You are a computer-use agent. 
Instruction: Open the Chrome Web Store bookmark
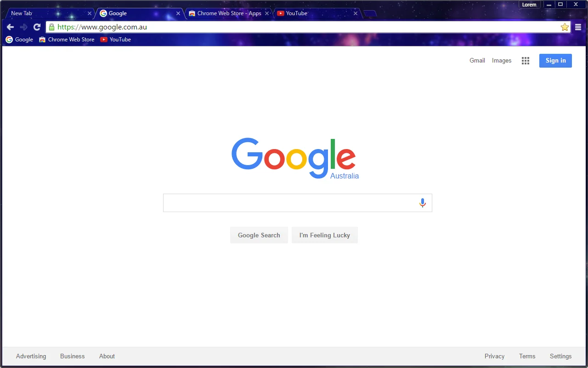(x=67, y=40)
